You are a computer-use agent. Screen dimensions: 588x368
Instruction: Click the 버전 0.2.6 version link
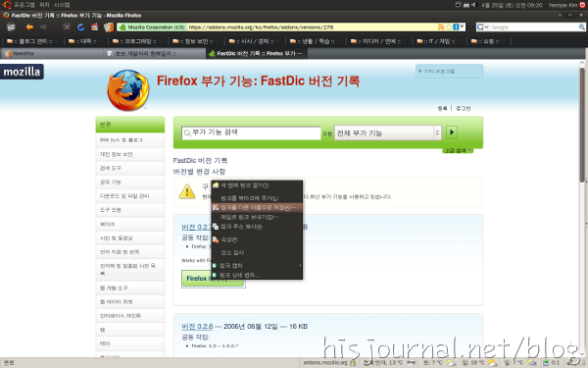(197, 327)
